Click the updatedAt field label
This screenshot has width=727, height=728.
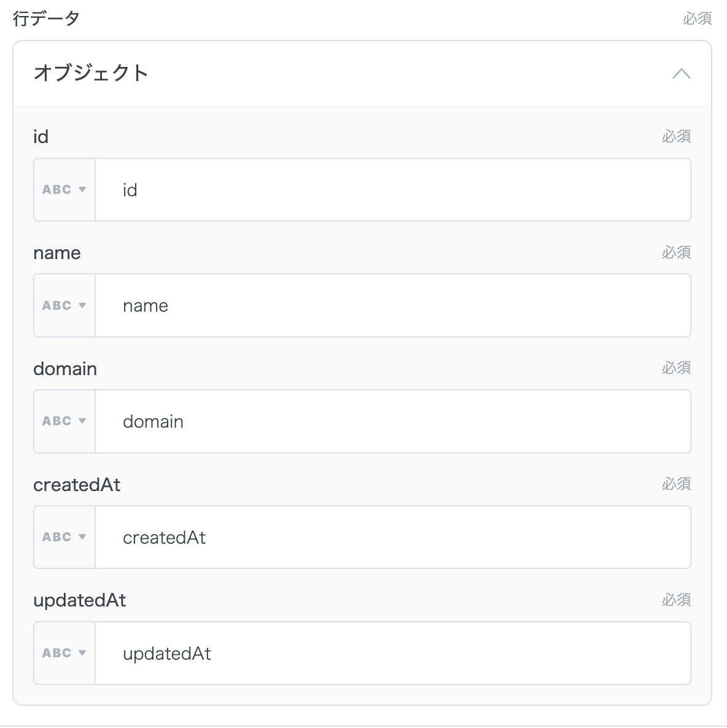(x=79, y=600)
